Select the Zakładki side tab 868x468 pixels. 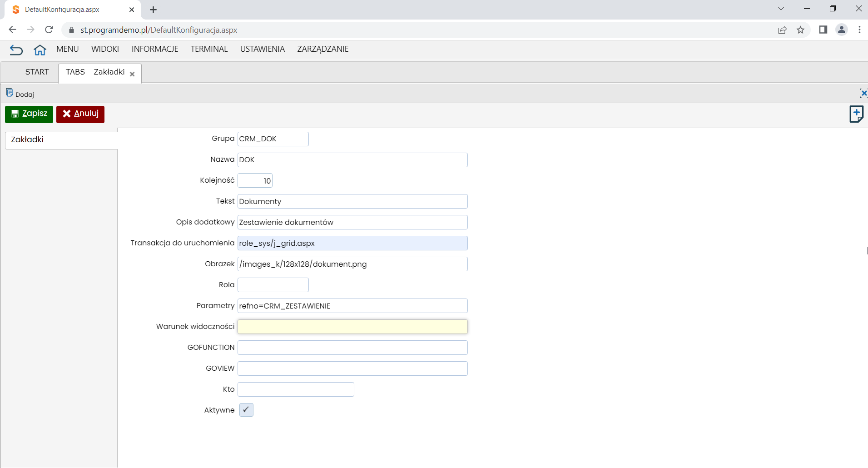tap(61, 140)
